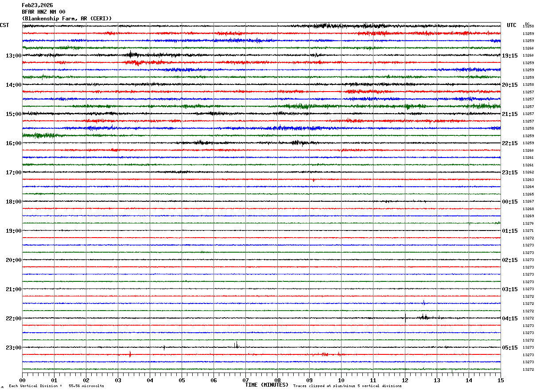536x392 pixels.
Task: Click the '22:15' UTC time label
Action: tap(510, 143)
